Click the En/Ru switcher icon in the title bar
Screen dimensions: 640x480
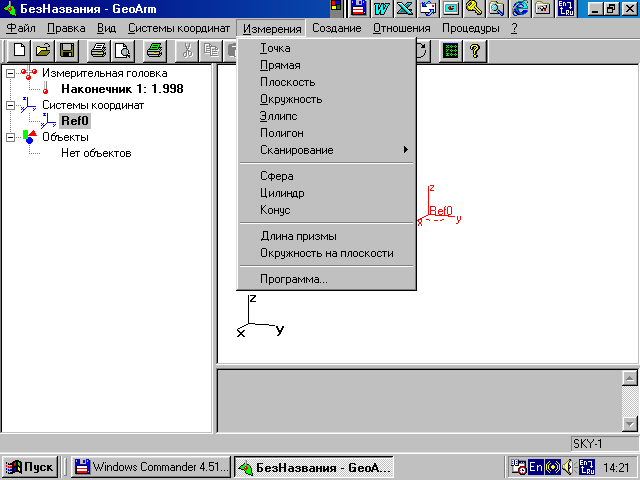pos(566,8)
